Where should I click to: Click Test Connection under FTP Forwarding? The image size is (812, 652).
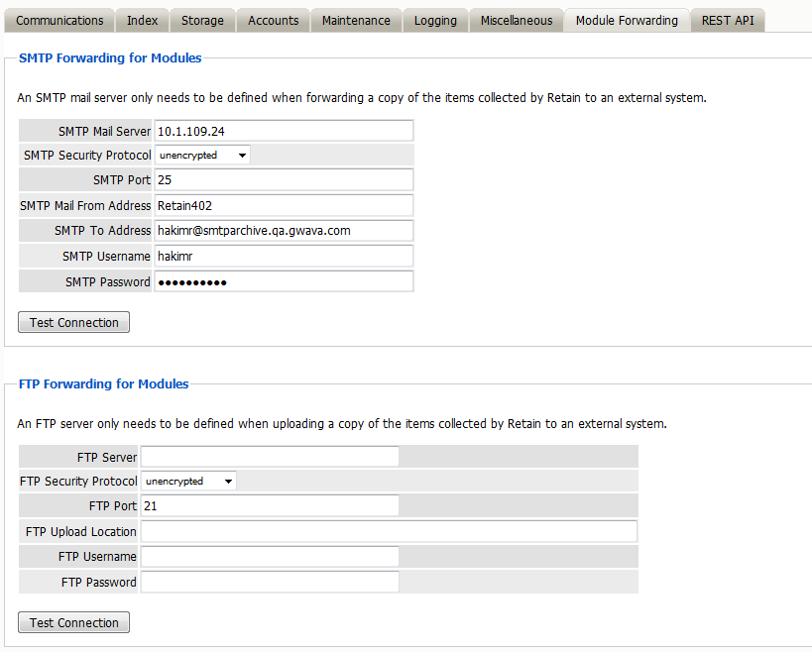click(73, 623)
